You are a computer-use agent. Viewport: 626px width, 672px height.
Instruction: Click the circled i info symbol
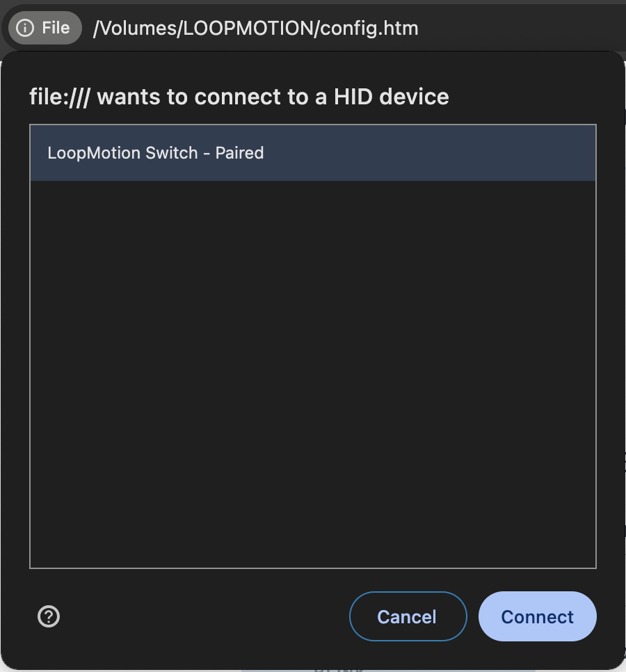tap(25, 29)
